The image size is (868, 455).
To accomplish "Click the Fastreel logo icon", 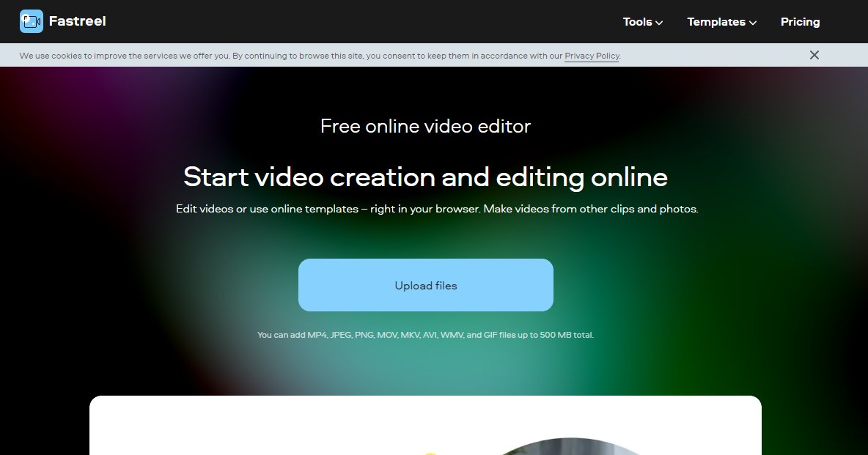I will pos(31,21).
